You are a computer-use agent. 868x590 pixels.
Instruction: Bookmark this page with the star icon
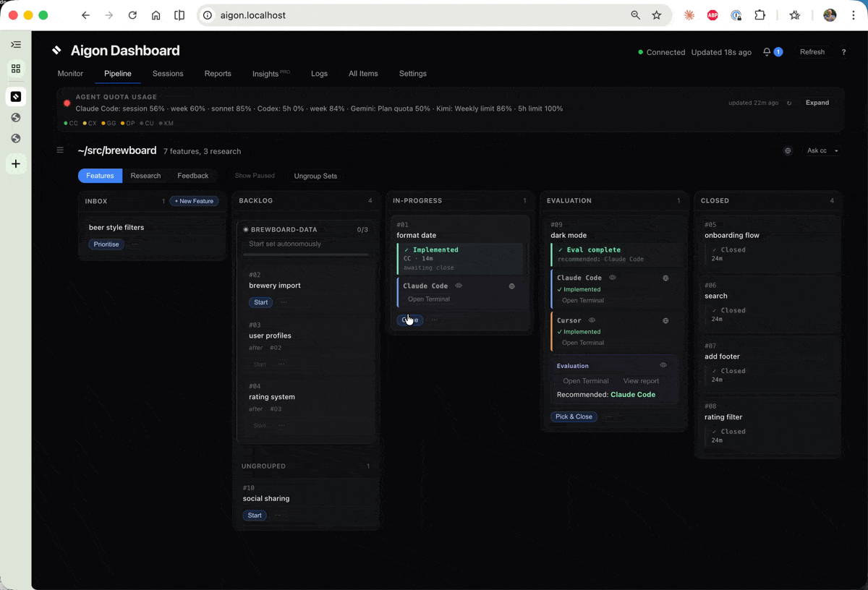tap(657, 15)
